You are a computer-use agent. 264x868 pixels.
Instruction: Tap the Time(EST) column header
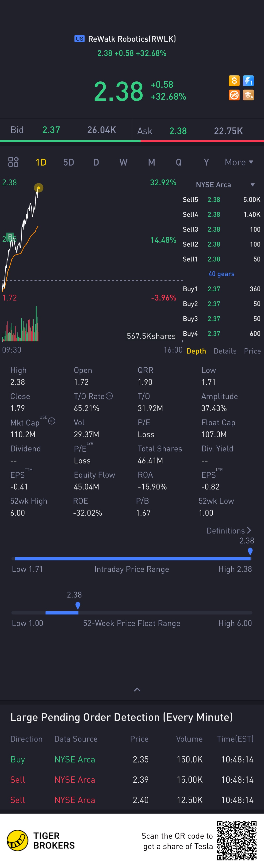click(235, 739)
